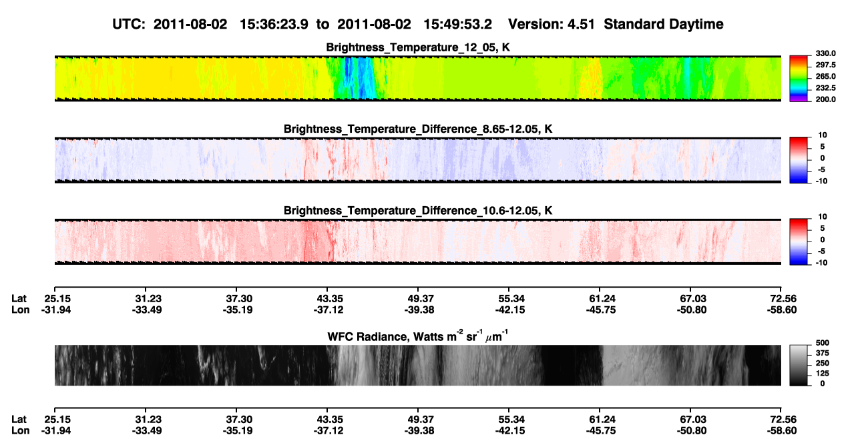Click the 'Brightness_Temperature_Difference_8.65-12.05, K' panel title
The width and height of the screenshot is (868, 445).
[418, 129]
